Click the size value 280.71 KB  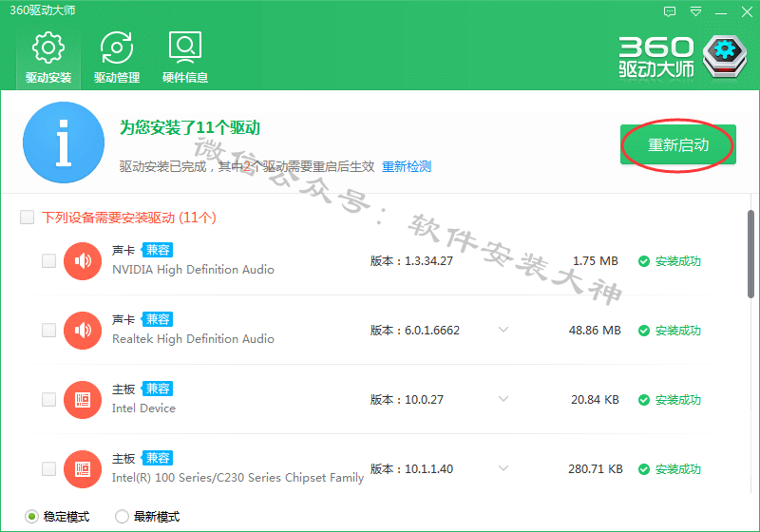596,469
